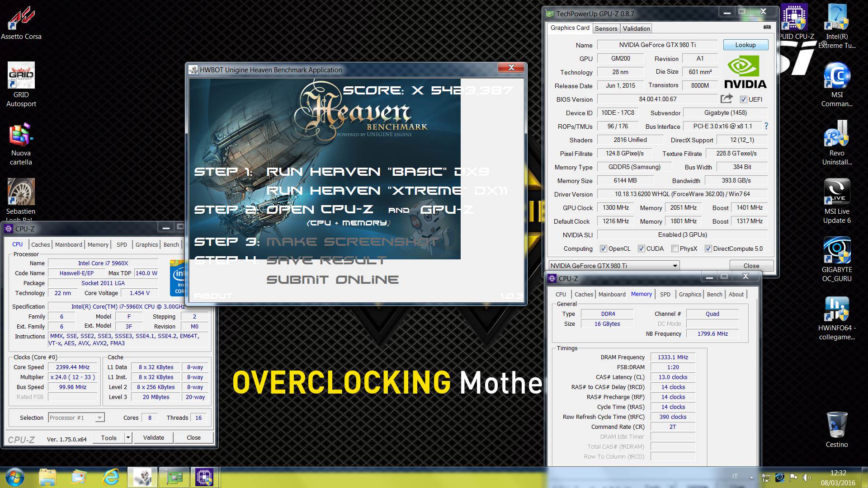The image size is (868, 488).
Task: Open HWiNFO64 desktop shortcut
Action: [x=837, y=318]
